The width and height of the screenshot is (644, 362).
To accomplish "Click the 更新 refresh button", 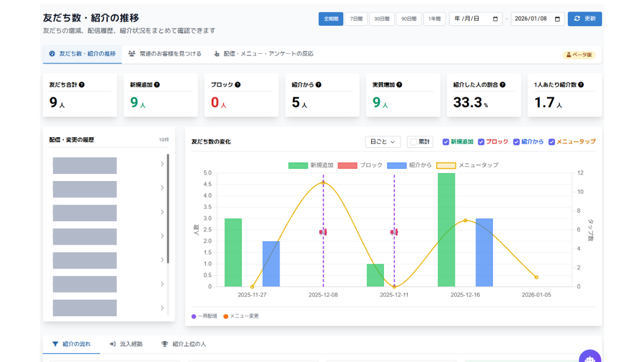I will pos(585,19).
